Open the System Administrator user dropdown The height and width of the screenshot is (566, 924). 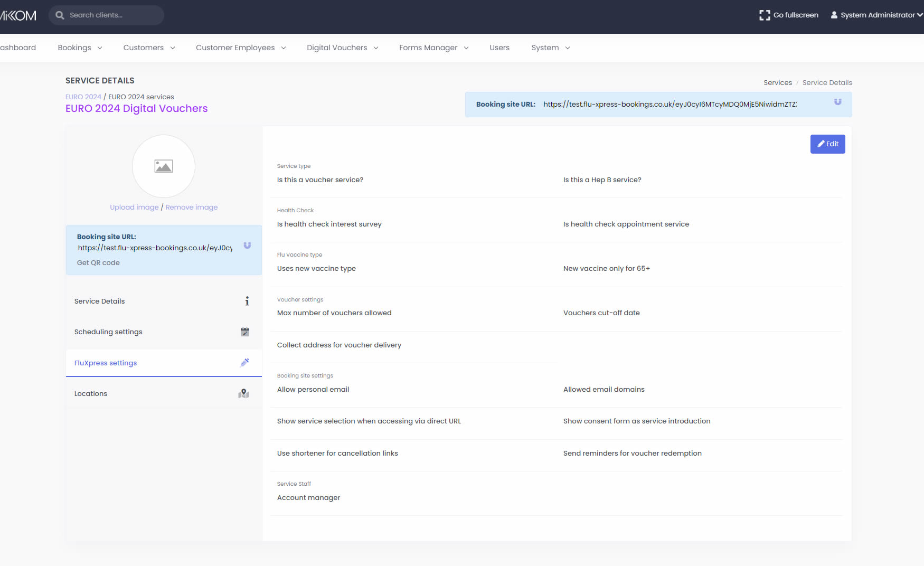[876, 15]
